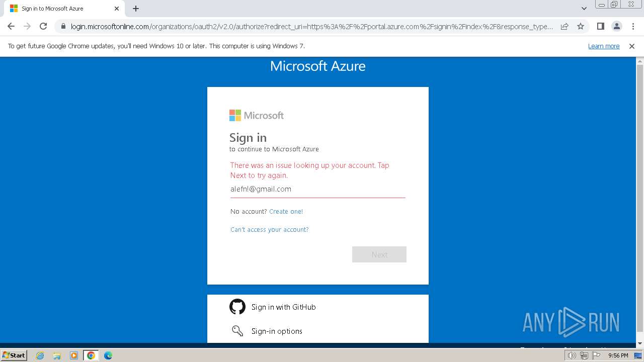Viewport: 644px width, 362px height.
Task: Follow the Learn more link
Action: [604, 46]
